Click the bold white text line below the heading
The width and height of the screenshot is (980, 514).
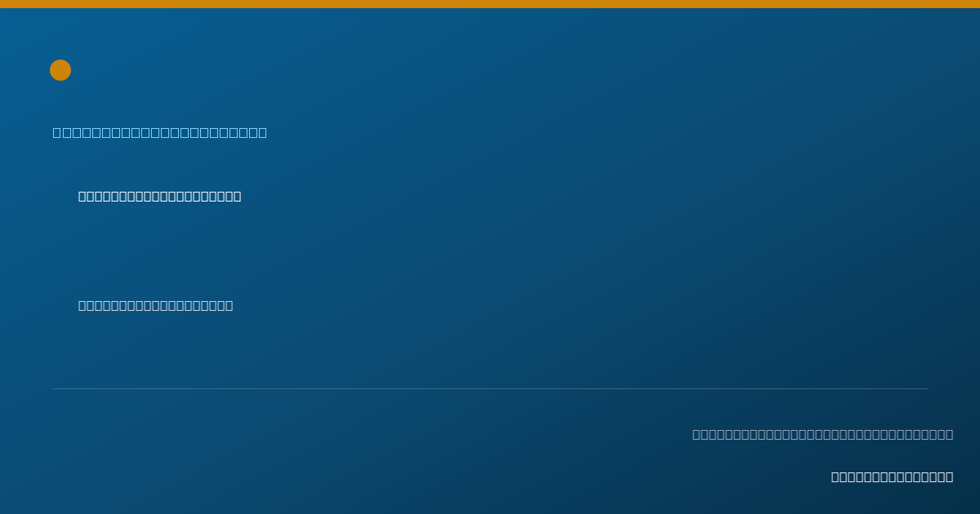[160, 196]
